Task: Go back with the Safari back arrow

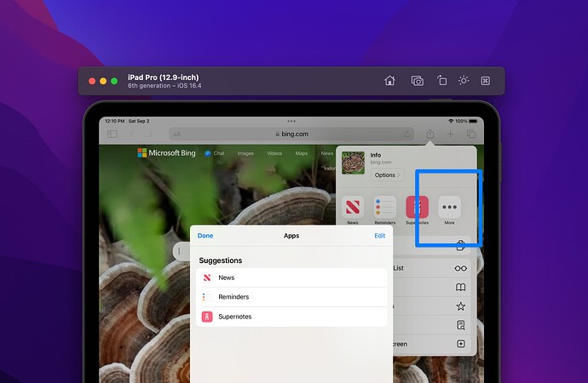Action: (x=132, y=134)
